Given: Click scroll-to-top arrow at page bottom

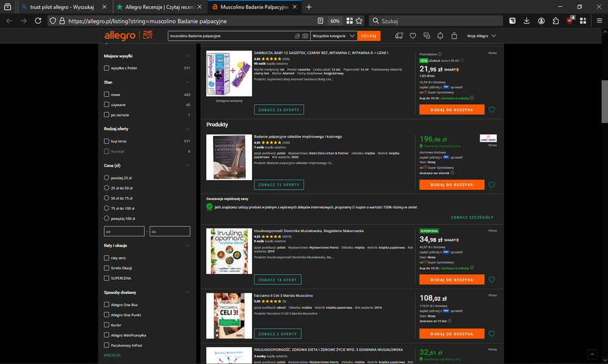Looking at the screenshot, I should [x=592, y=354].
